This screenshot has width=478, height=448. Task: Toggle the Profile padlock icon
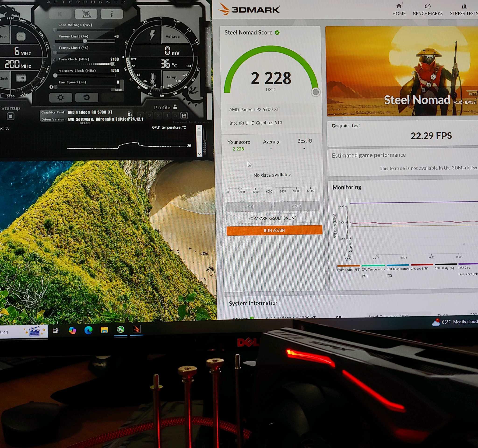pyautogui.click(x=175, y=107)
